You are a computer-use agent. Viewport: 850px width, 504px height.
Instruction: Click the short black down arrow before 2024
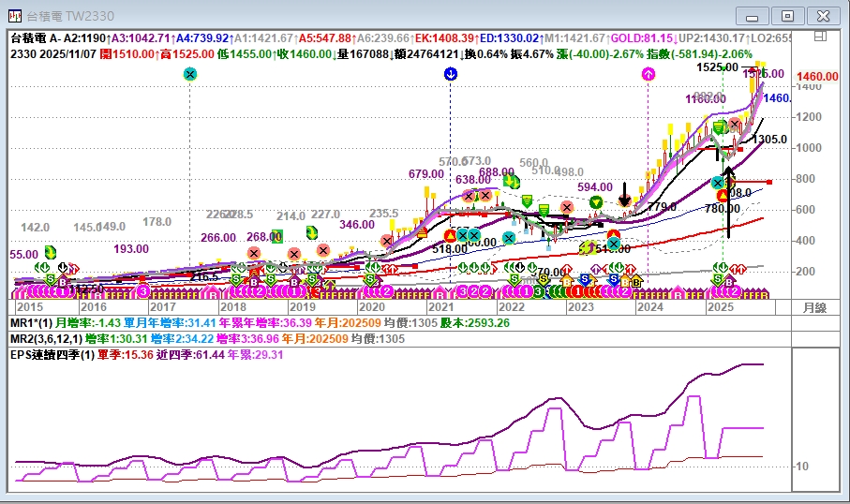[625, 195]
